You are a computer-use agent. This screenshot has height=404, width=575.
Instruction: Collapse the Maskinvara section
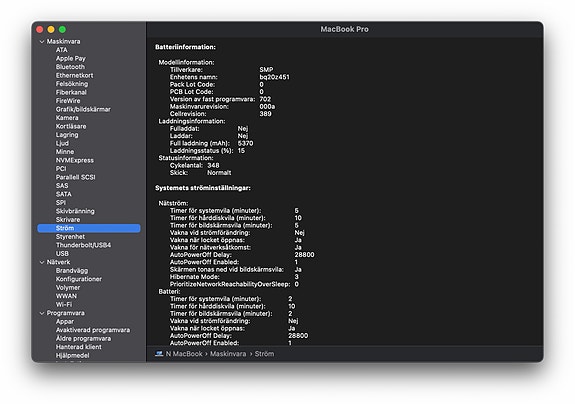coord(41,42)
